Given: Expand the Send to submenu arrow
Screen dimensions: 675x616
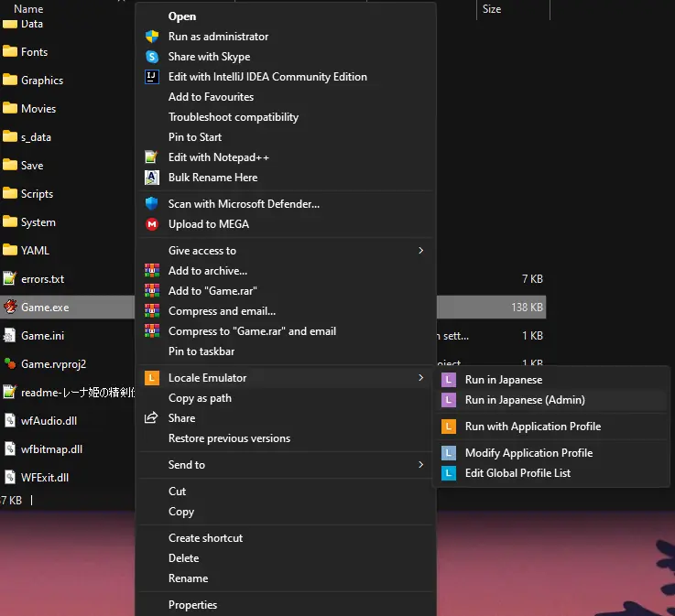Looking at the screenshot, I should pyautogui.click(x=420, y=465).
